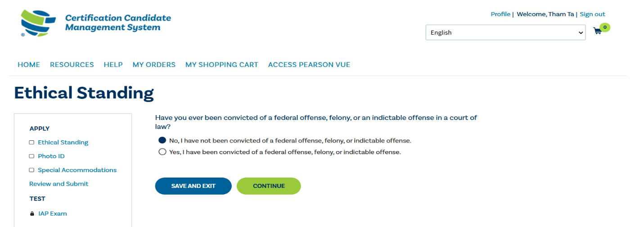The height and width of the screenshot is (227, 644).
Task: Tick the Ethical Standing sidebar checkbox
Action: (32, 142)
